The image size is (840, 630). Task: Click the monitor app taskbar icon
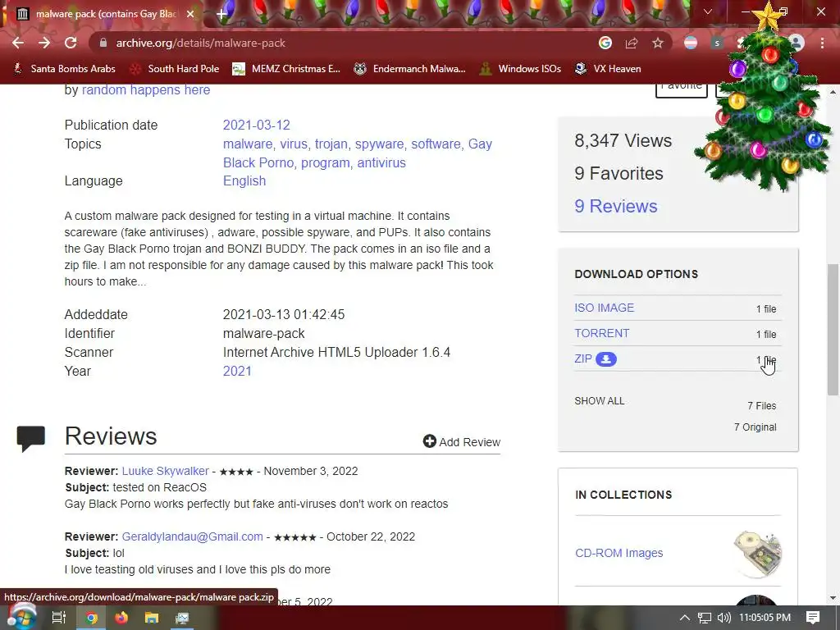182,618
